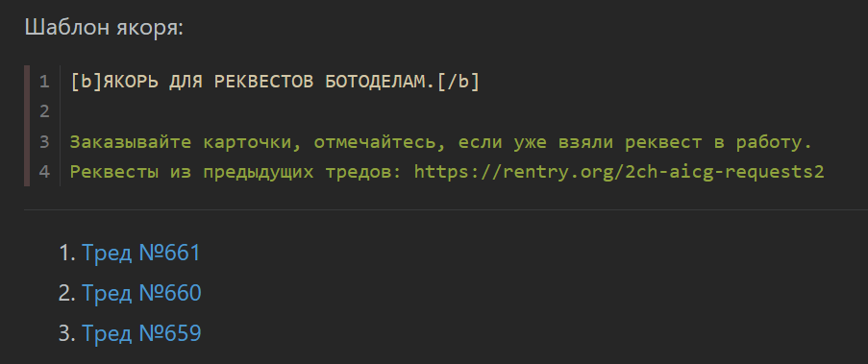Click the 'Шаблон якоря:' heading text
This screenshot has height=364, width=868.
click(104, 28)
